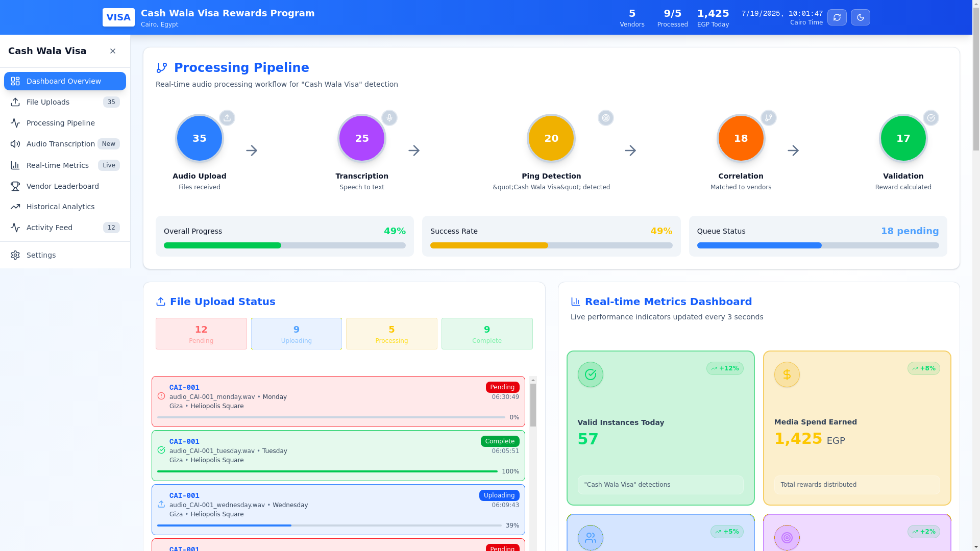
Task: Select the Complete count tile showing 9
Action: pyautogui.click(x=487, y=334)
